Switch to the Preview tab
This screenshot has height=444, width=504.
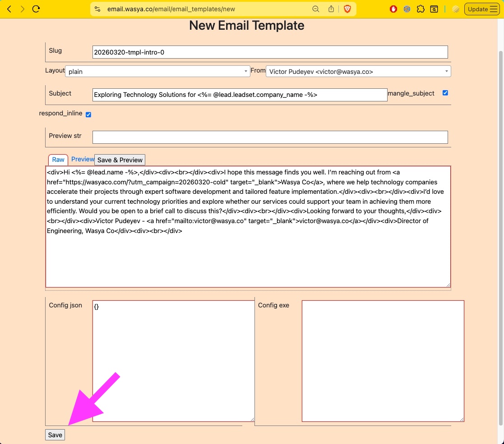point(83,159)
